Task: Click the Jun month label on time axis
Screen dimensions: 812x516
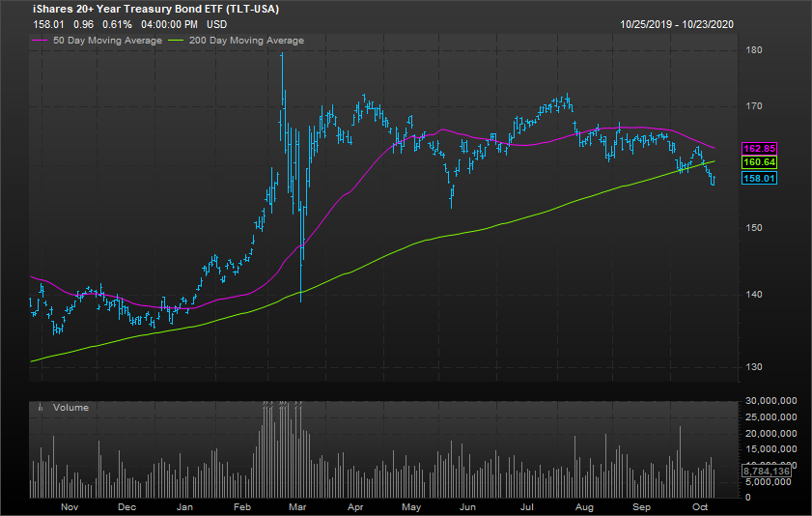Action: pos(467,507)
